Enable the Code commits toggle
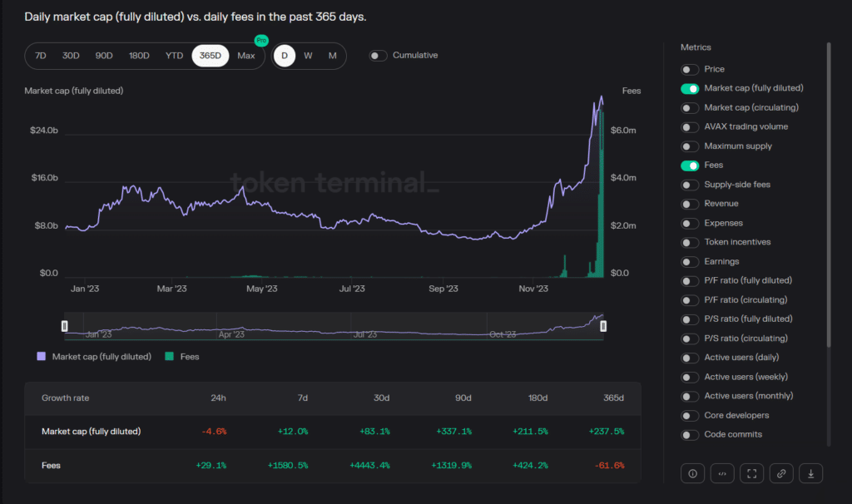Screen dimensions: 852x504 pos(689,434)
